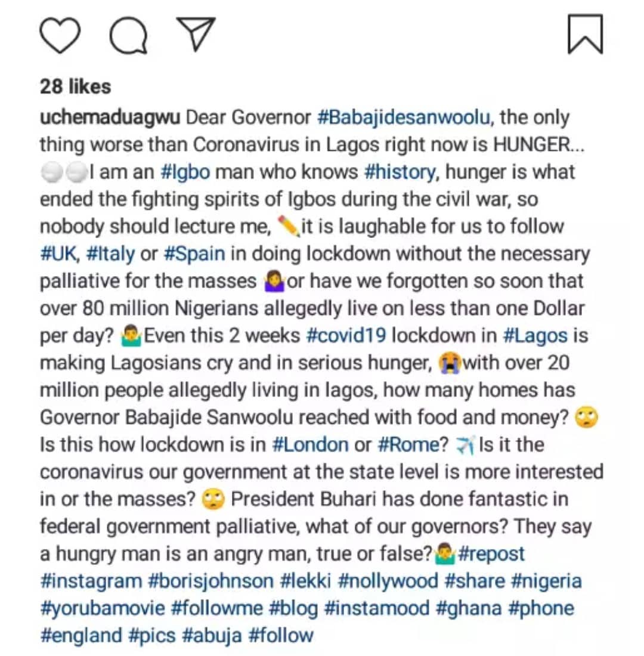The width and height of the screenshot is (644, 656).
Task: Open uchemaduagwu profile username
Action: tap(110, 117)
